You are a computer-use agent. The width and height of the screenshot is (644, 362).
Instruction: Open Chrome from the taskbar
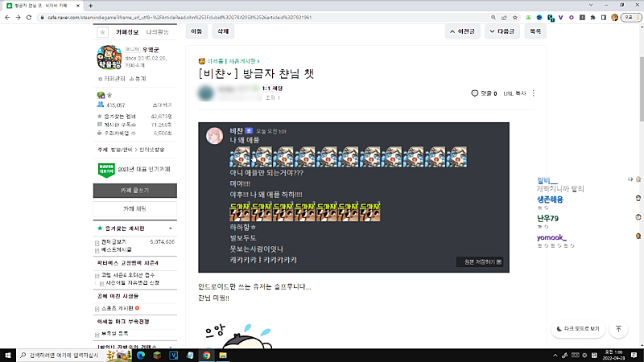207,355
